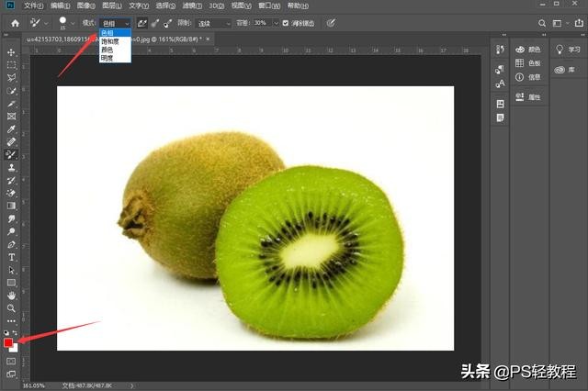Click the Share export icon

click(x=579, y=23)
